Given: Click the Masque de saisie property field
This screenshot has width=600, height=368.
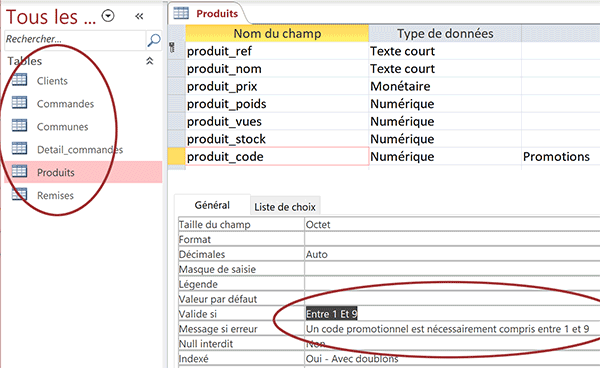Looking at the screenshot, I should [x=452, y=269].
